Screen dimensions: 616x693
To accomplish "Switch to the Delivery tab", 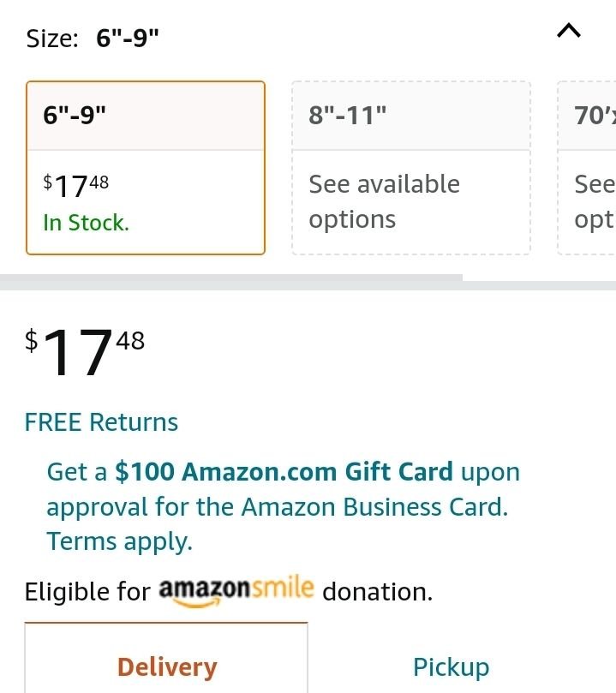I will pyautogui.click(x=166, y=667).
